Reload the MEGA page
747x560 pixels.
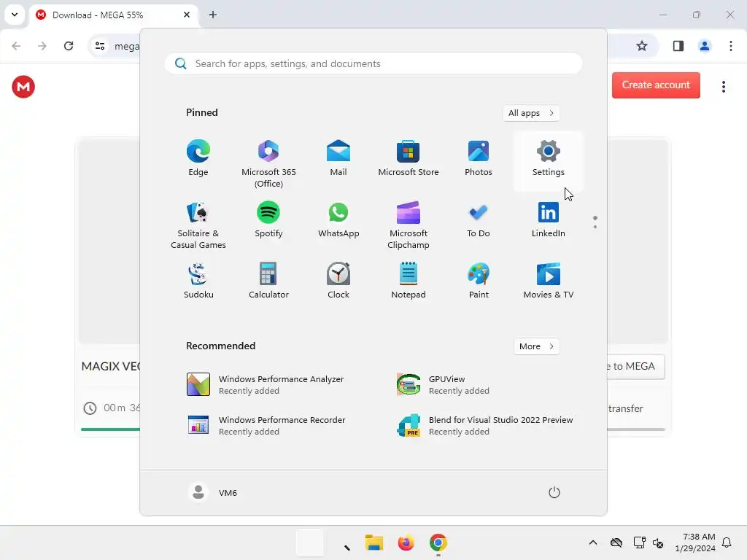click(69, 46)
